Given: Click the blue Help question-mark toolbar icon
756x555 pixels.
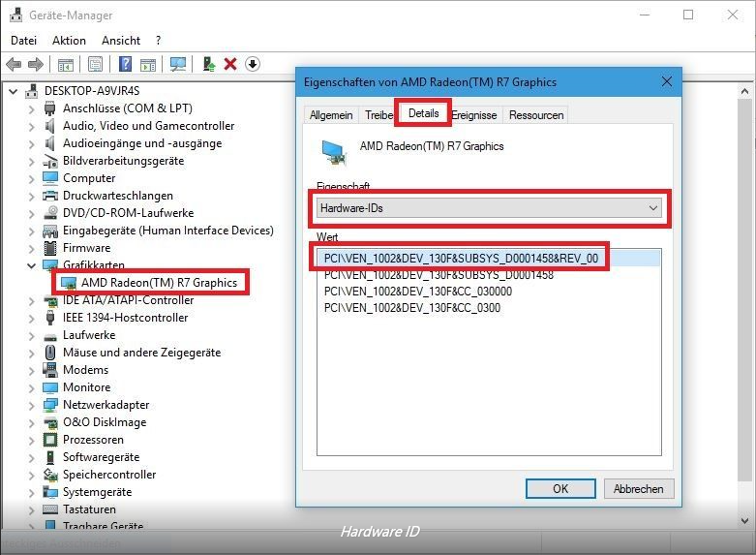Looking at the screenshot, I should 125,64.
